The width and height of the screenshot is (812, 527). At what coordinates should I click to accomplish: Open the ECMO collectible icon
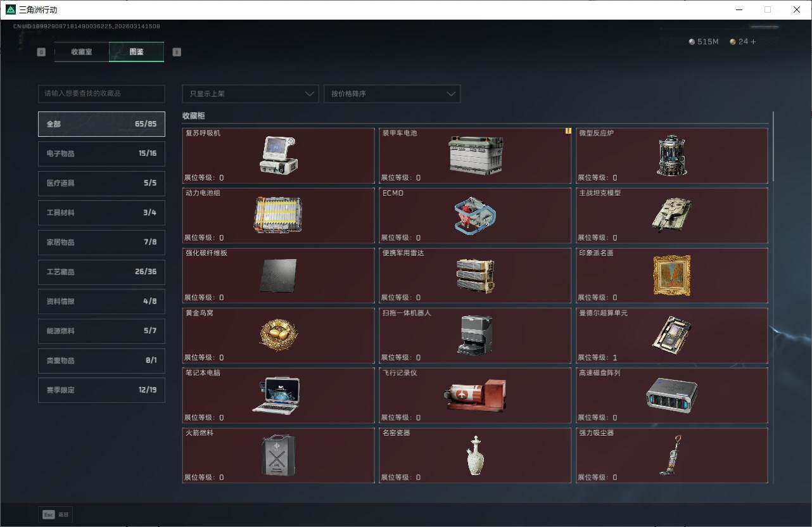pos(475,215)
